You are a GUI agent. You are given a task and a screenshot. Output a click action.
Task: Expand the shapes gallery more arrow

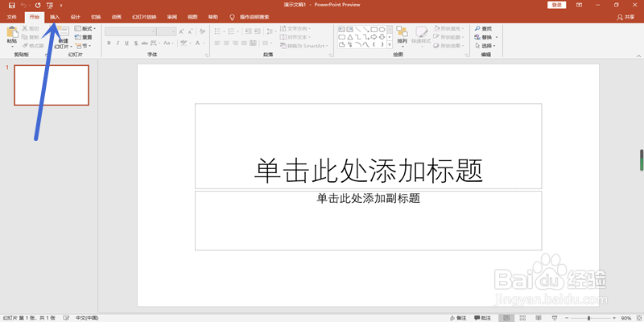(x=390, y=44)
